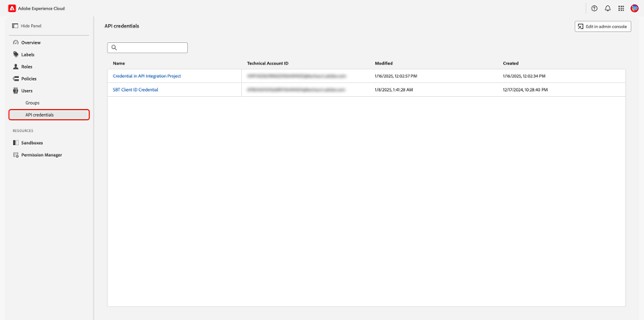Sort by Name column header

pyautogui.click(x=119, y=63)
